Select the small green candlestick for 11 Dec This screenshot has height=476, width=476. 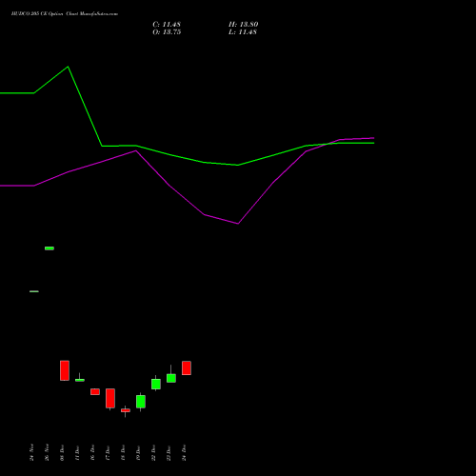pos(80,380)
